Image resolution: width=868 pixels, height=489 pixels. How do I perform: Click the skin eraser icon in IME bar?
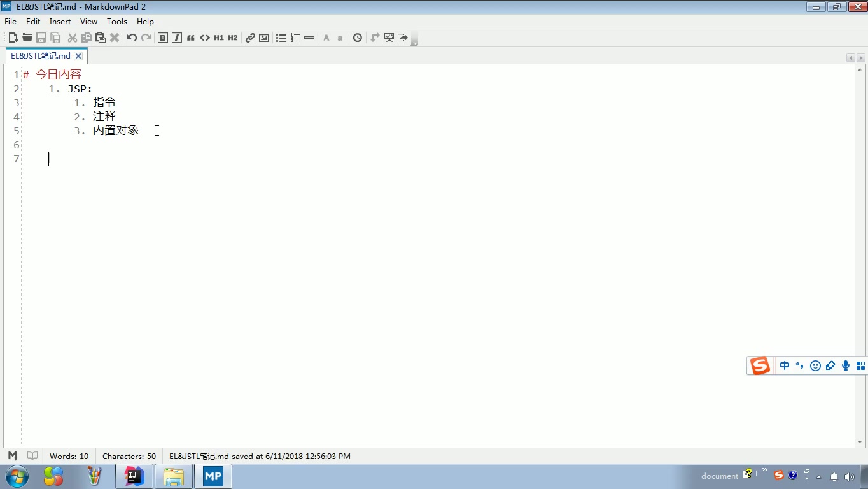tap(830, 365)
